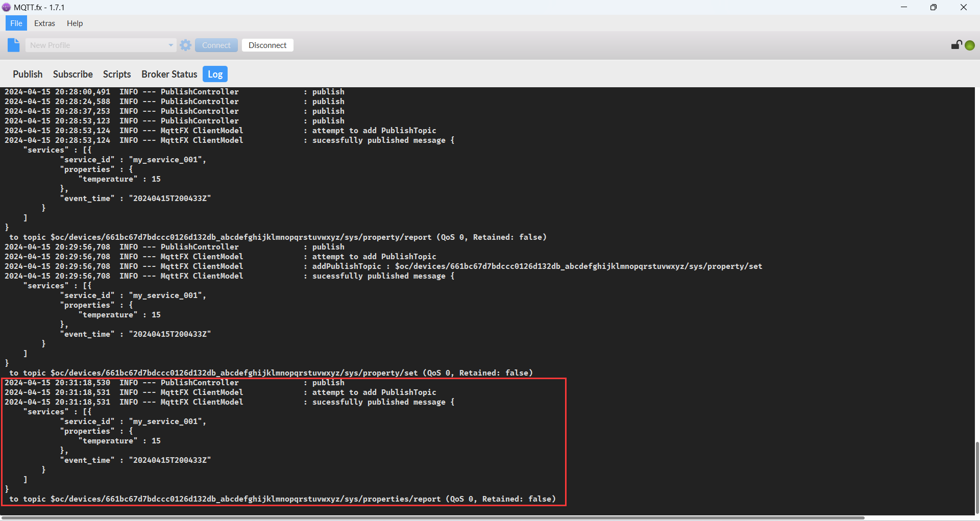Switch to the Publish tab
Viewport: 980px width, 521px height.
[28, 74]
